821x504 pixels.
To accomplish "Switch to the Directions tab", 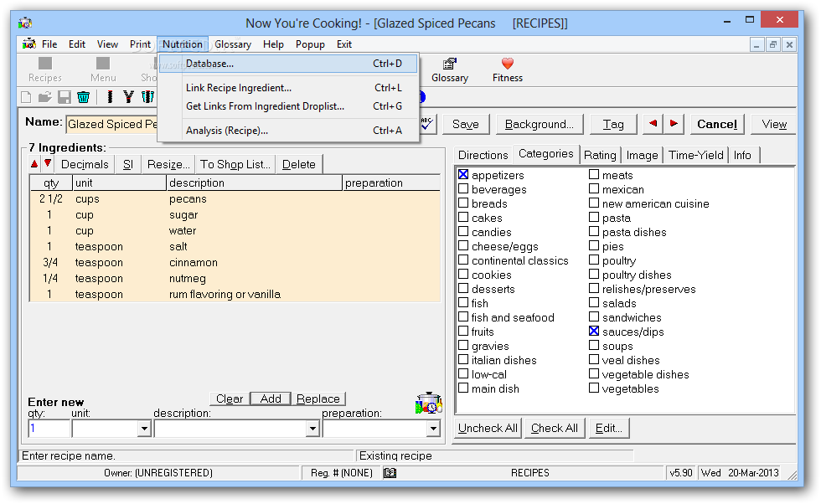I will pyautogui.click(x=483, y=156).
